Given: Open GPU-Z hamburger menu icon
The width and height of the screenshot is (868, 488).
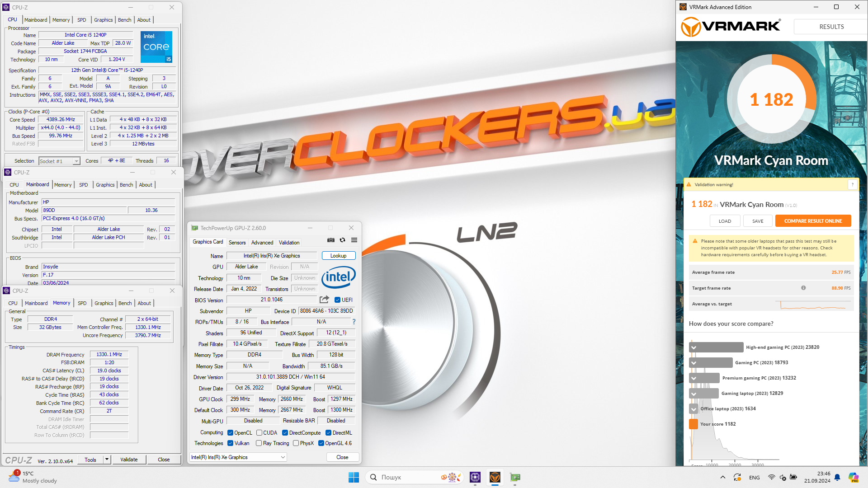Looking at the screenshot, I should click(x=354, y=240).
